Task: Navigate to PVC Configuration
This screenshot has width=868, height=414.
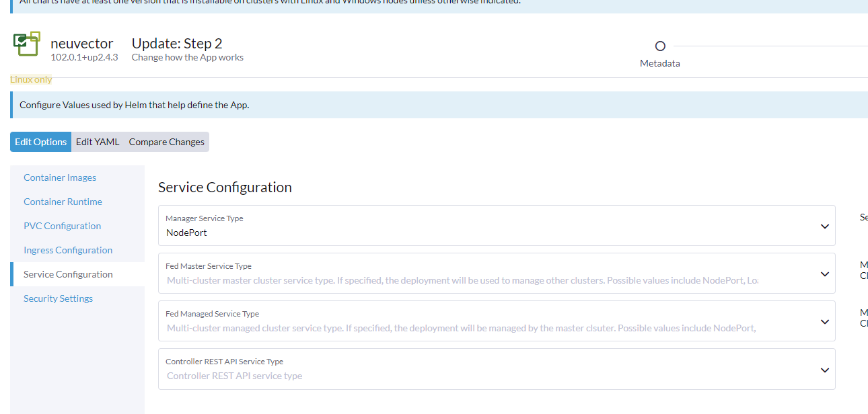Action: [x=62, y=225]
